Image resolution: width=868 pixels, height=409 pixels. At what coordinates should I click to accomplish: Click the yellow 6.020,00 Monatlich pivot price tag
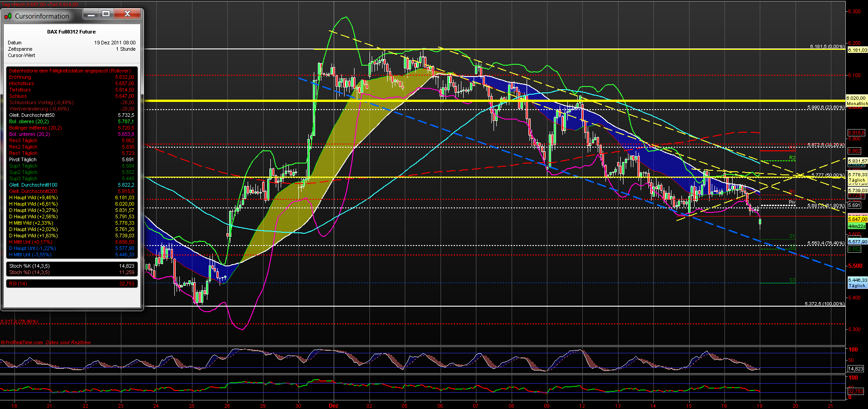(856, 100)
